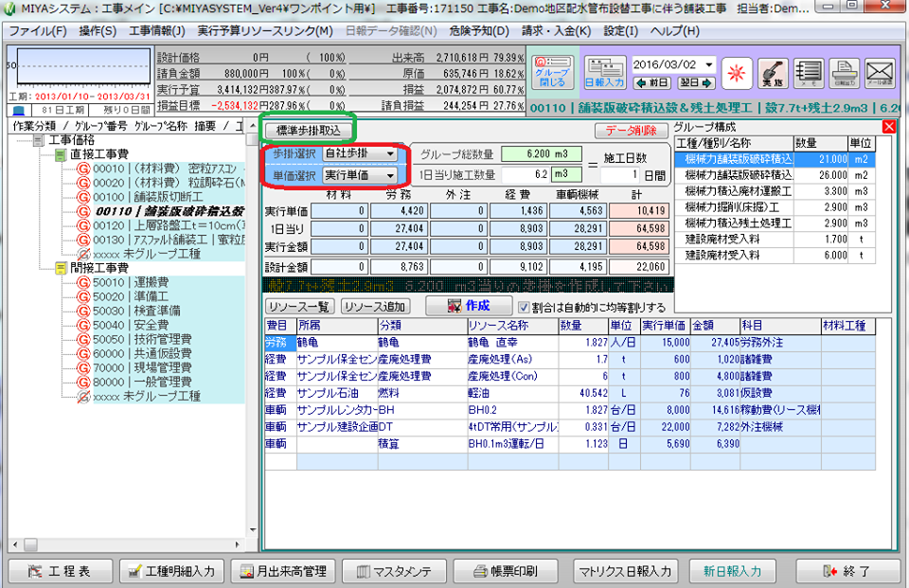The height and width of the screenshot is (588, 909).
Task: Click the 施工日数 field
Action: 619,174
